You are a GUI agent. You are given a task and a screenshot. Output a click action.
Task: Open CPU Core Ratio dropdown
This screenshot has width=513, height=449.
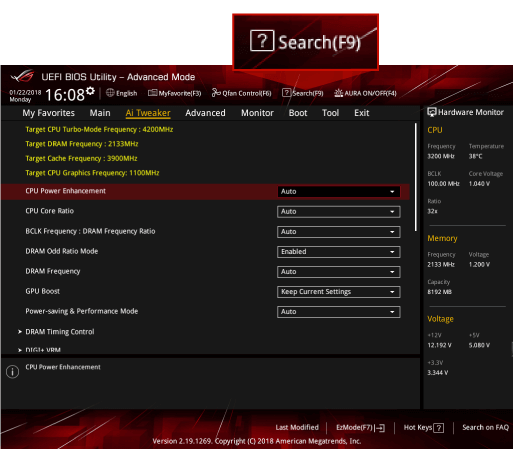click(x=339, y=211)
